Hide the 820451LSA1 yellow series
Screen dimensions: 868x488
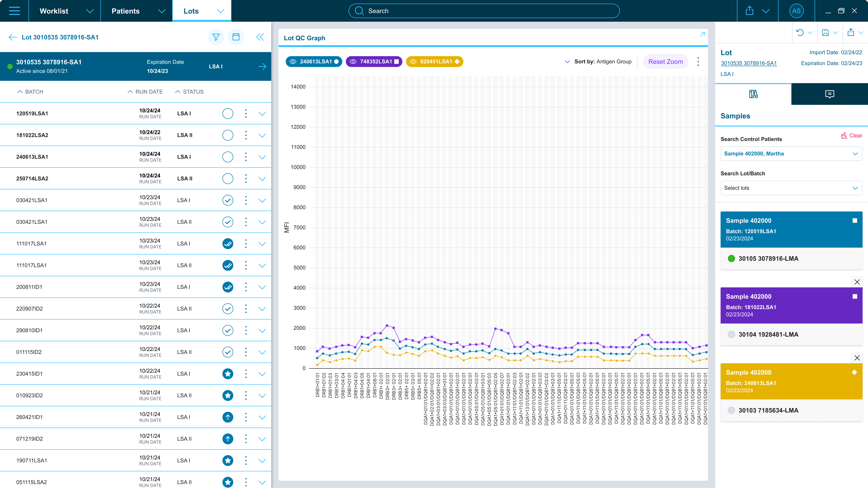click(x=413, y=62)
